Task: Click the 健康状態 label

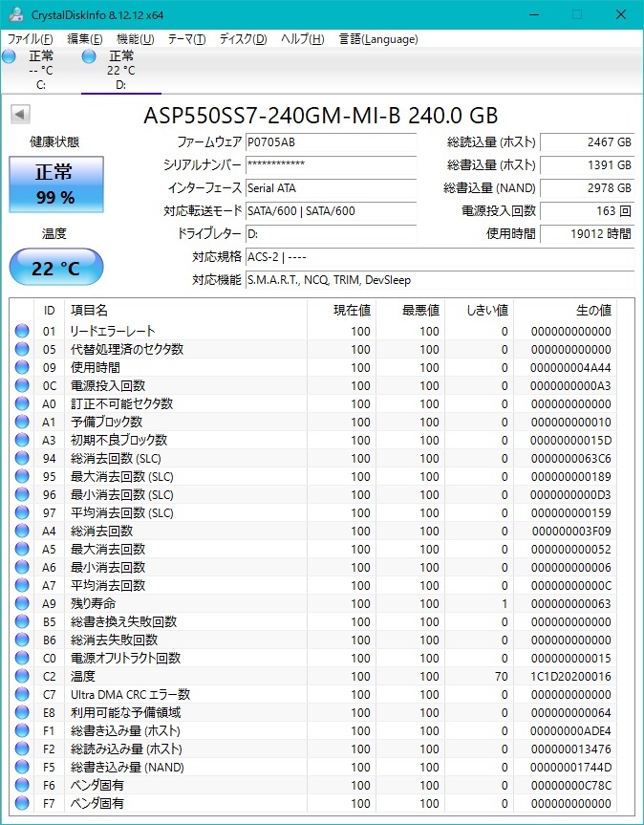Action: [54, 141]
